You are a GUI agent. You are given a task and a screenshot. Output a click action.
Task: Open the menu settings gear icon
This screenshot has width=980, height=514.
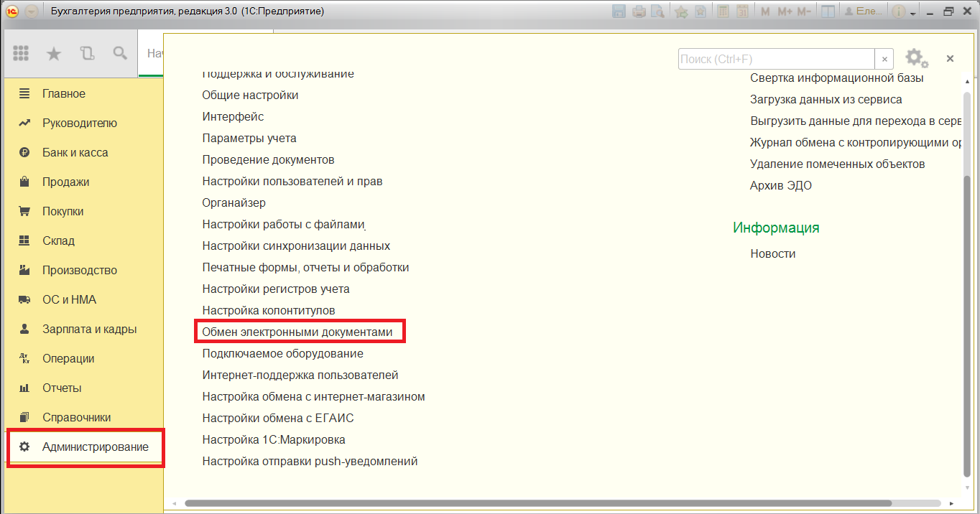coord(913,57)
